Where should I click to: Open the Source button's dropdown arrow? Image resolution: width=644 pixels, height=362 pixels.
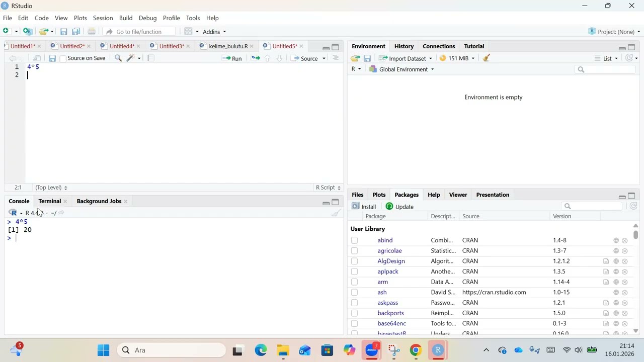click(x=324, y=59)
